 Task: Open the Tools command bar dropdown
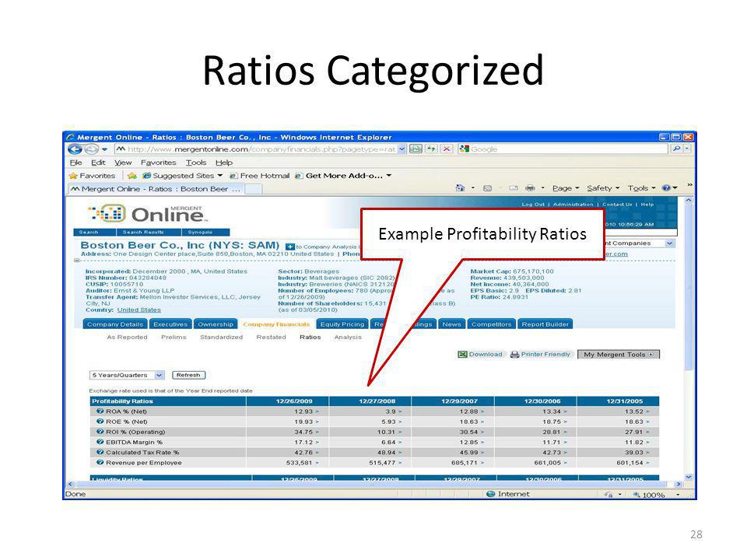click(x=641, y=188)
